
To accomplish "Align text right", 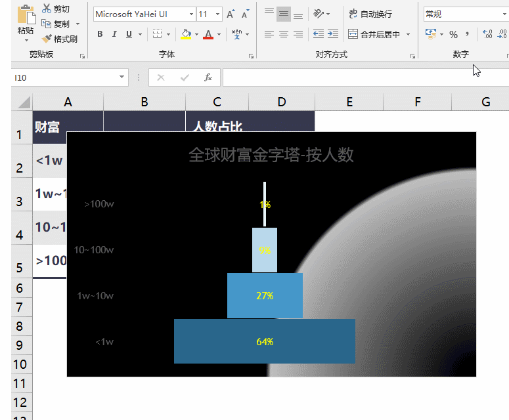I will (298, 33).
